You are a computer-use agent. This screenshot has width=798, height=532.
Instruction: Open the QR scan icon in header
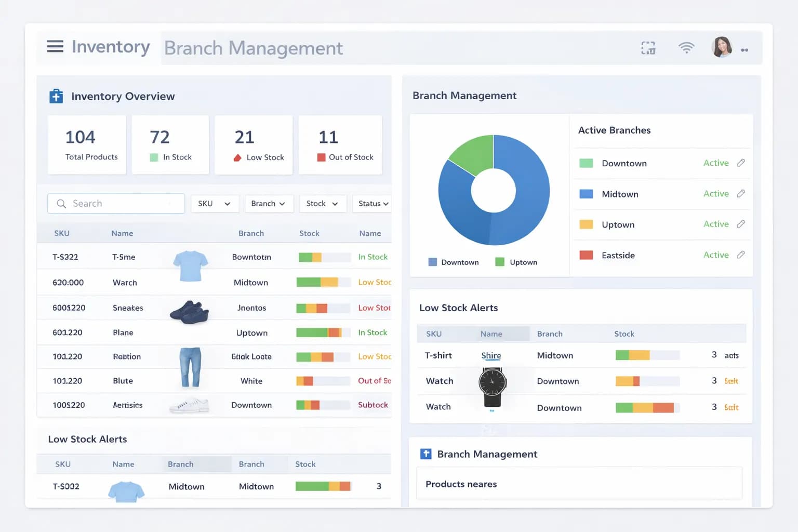pyautogui.click(x=648, y=47)
